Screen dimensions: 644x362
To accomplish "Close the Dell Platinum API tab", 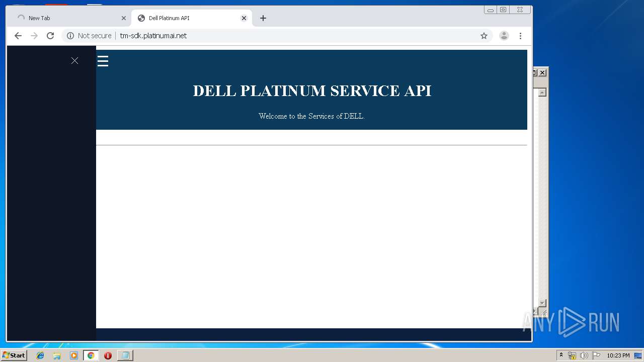I will pos(244,18).
